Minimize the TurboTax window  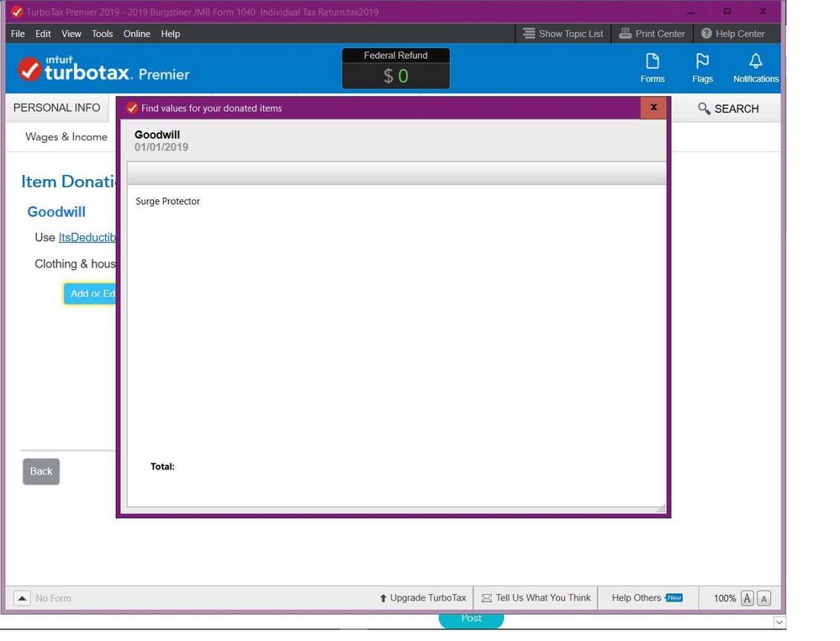pyautogui.click(x=690, y=12)
